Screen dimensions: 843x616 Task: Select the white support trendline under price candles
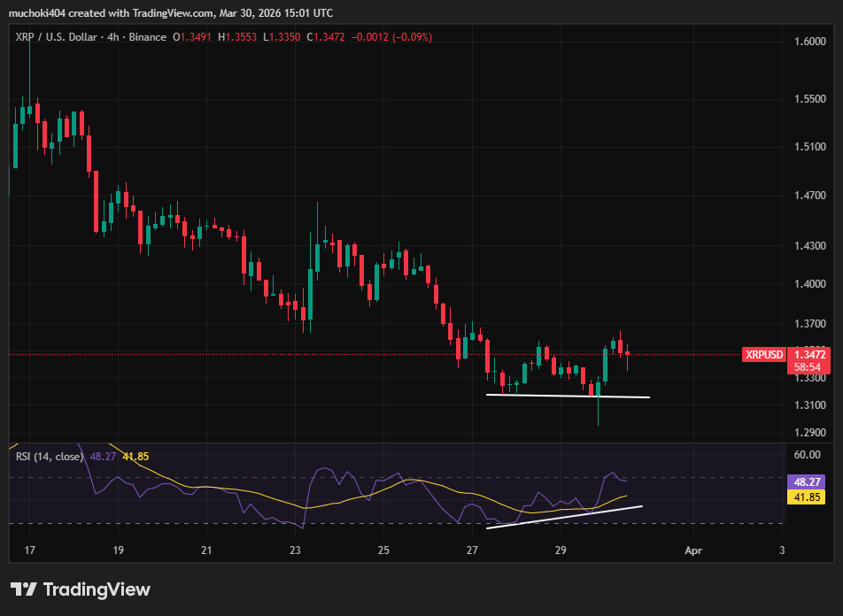click(x=567, y=396)
